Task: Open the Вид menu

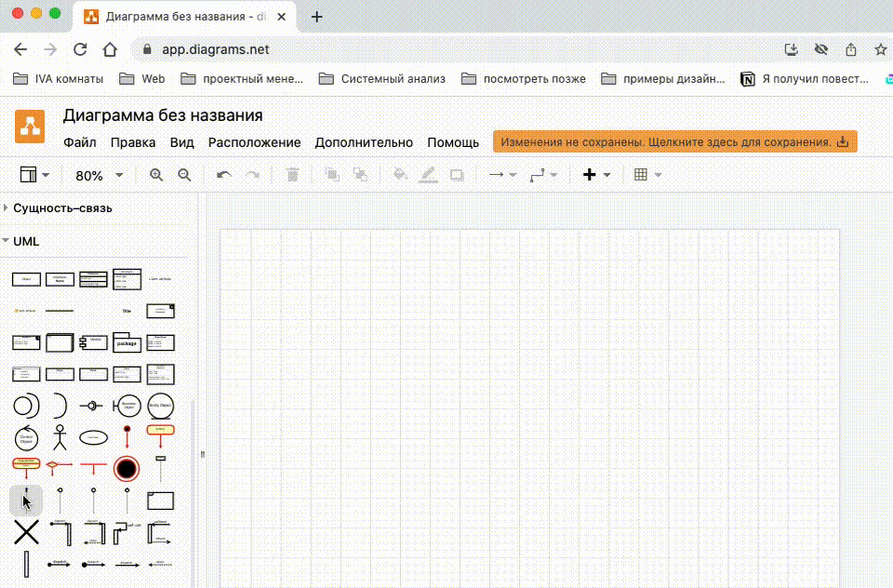Action: tap(181, 142)
